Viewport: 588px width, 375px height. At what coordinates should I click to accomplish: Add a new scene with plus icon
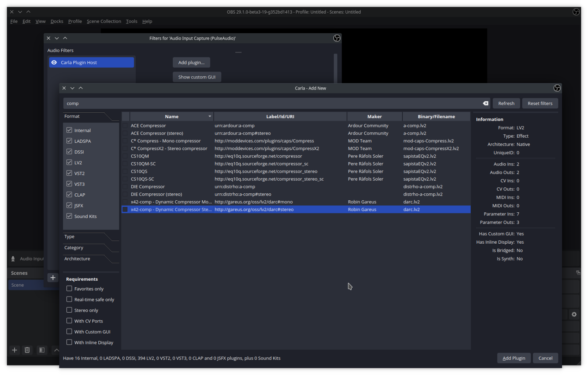(x=15, y=350)
